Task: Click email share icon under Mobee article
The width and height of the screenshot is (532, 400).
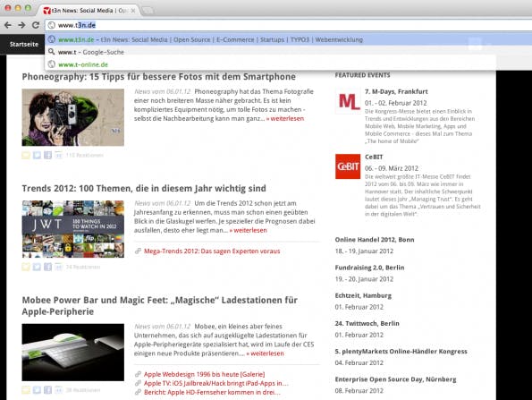Action: coord(26,390)
